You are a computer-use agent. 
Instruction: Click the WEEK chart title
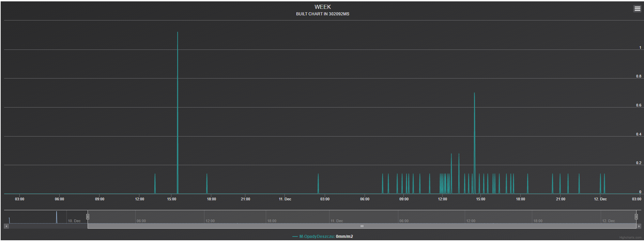[x=323, y=7]
